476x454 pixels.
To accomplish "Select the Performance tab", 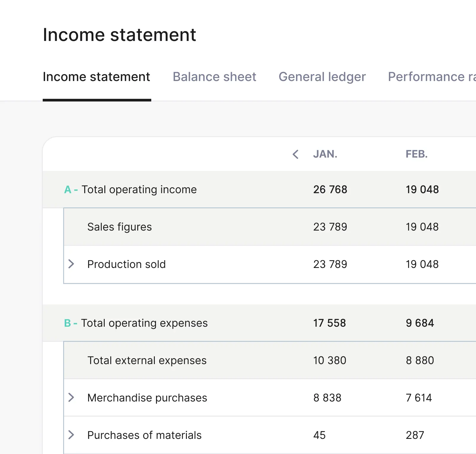I will point(431,77).
